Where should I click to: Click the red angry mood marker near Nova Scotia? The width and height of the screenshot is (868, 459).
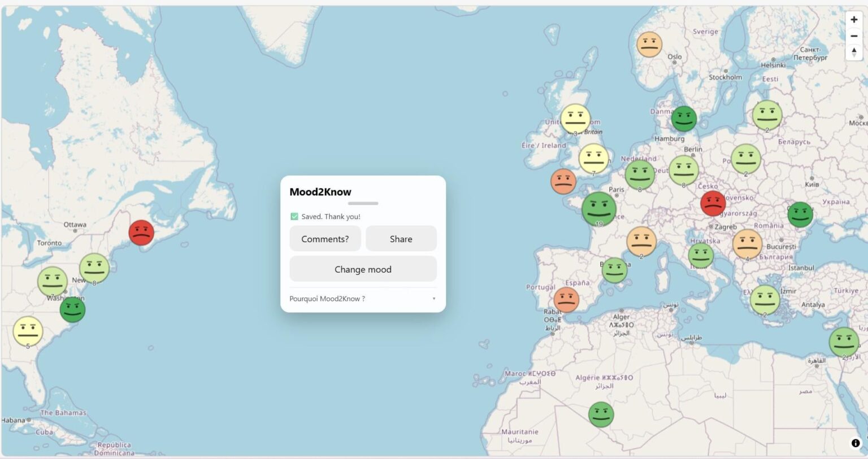point(141,231)
